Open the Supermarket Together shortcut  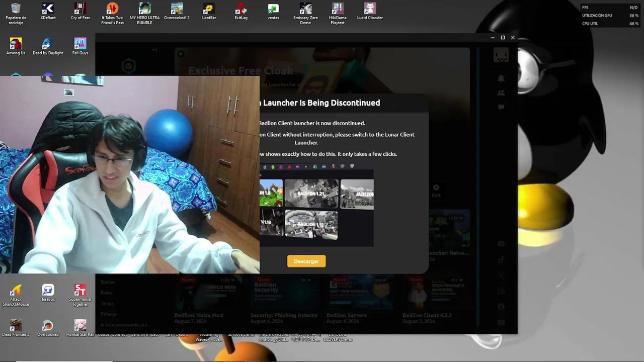pyautogui.click(x=80, y=295)
